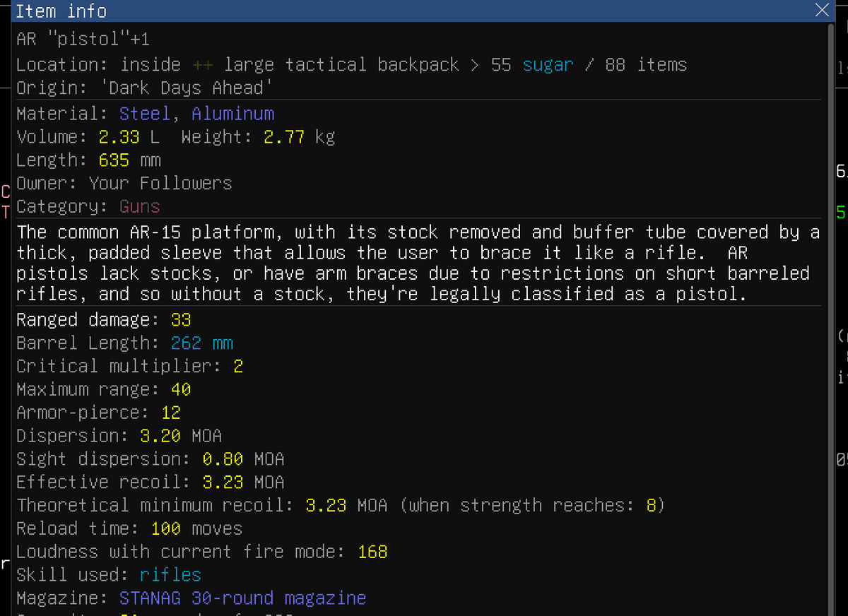Click the Armor-pierce value 12
Screen dimensions: 848x616
click(x=170, y=413)
